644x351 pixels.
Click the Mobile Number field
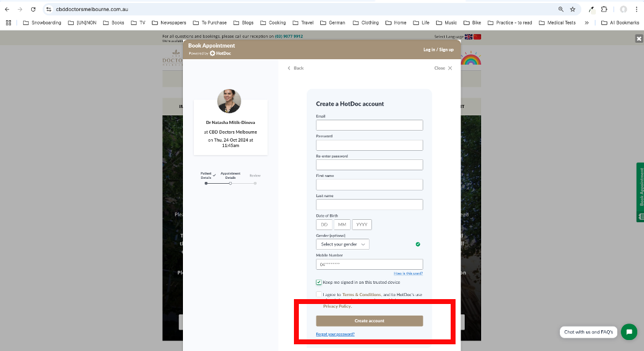pos(369,264)
